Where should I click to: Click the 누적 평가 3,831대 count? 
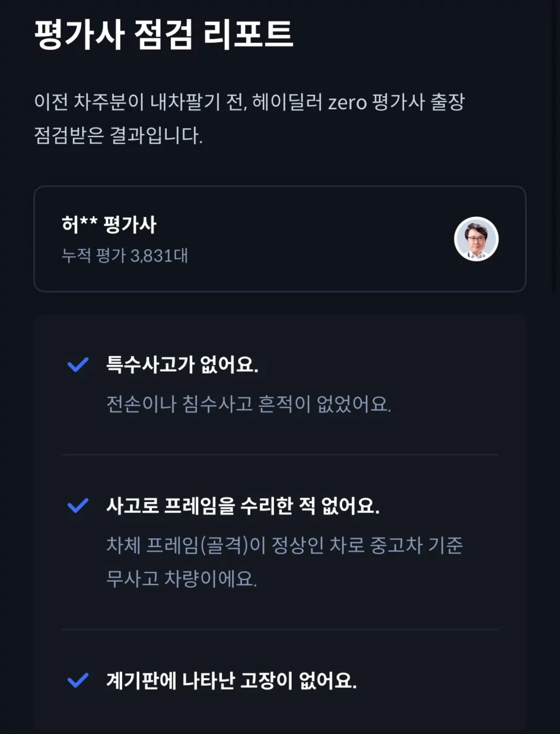coord(125,256)
